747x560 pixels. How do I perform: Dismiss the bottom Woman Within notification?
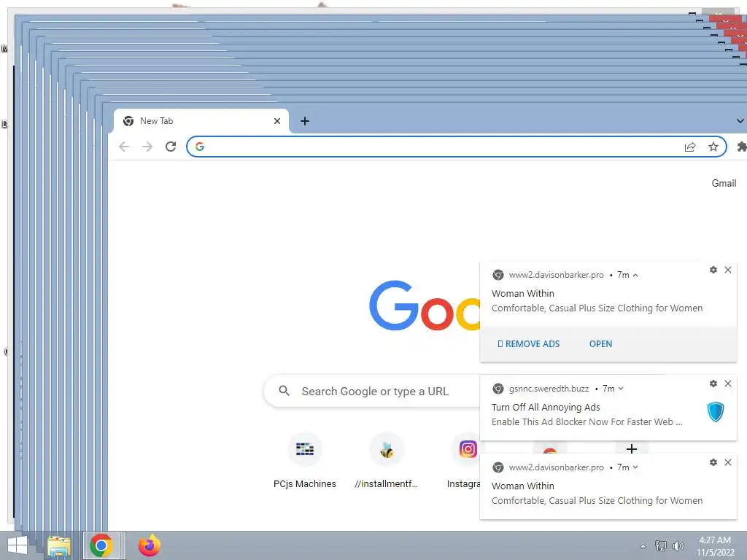[727, 462]
